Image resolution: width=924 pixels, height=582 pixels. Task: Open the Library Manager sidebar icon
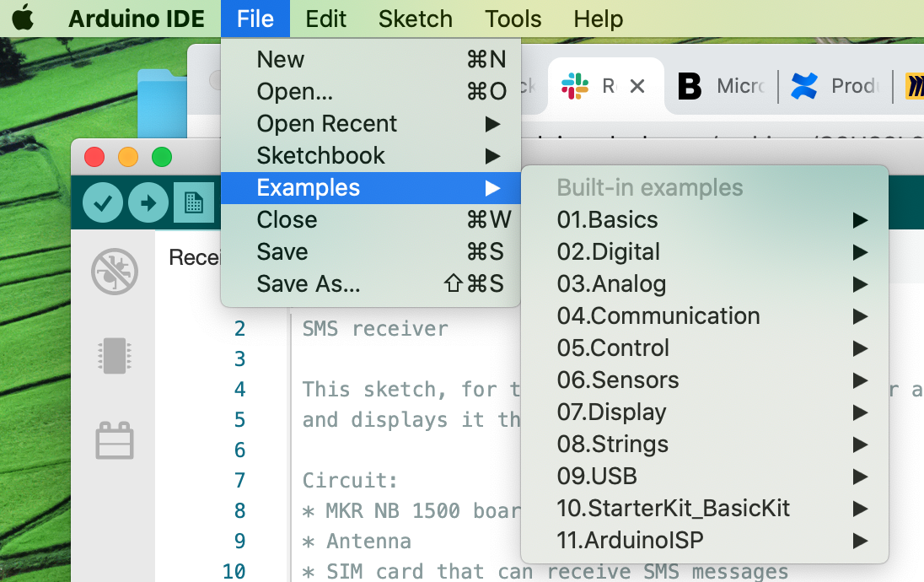[x=115, y=440]
